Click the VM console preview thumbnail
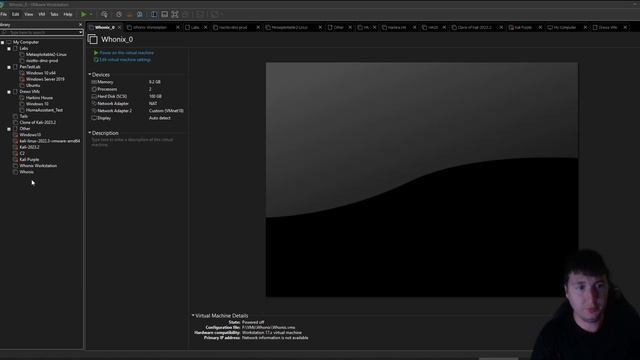Viewport: 640px width, 360px height. (x=422, y=180)
